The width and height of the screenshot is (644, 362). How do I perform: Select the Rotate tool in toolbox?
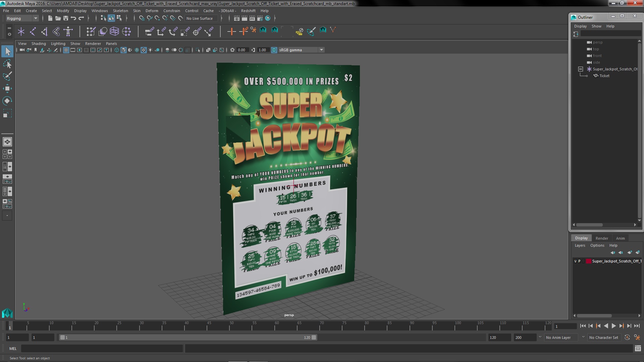(x=7, y=101)
